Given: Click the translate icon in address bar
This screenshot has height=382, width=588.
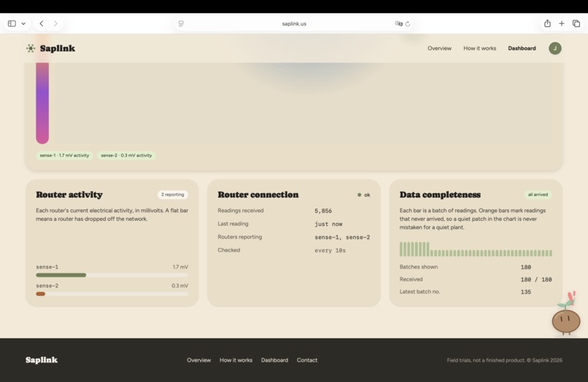Looking at the screenshot, I should 398,23.
